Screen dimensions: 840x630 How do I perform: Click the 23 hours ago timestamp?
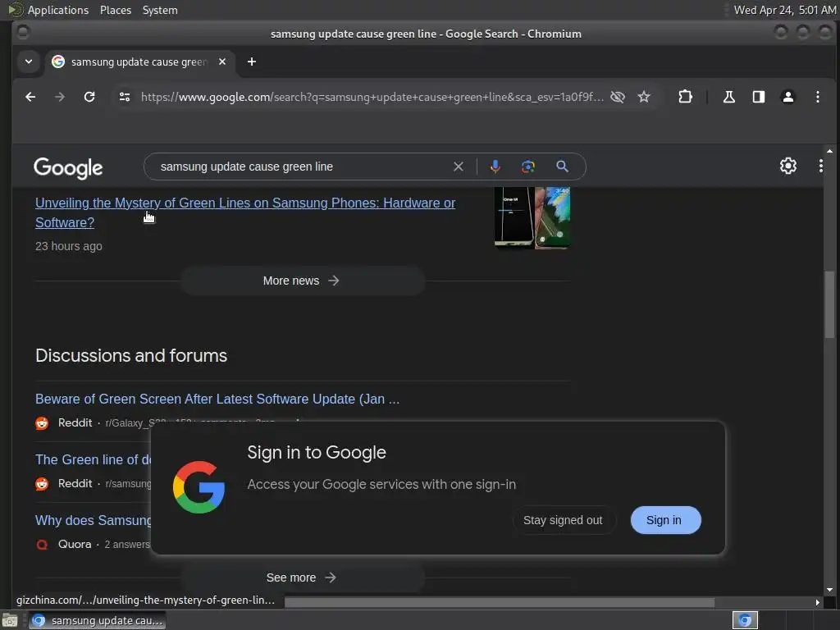tap(69, 246)
